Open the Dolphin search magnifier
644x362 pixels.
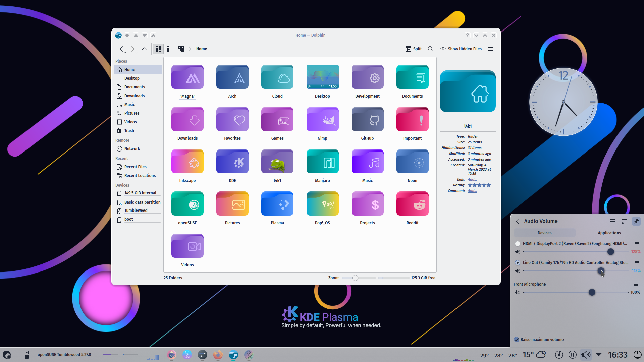(x=431, y=49)
